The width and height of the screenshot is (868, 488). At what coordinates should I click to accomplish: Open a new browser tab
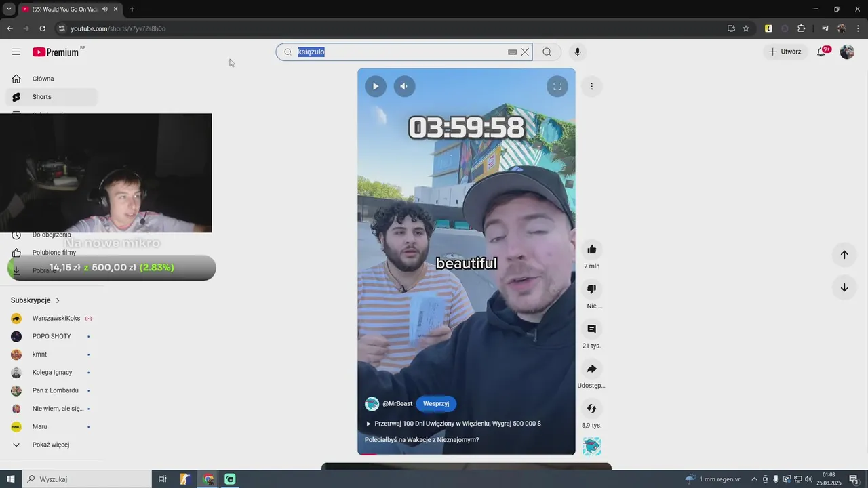click(x=132, y=9)
